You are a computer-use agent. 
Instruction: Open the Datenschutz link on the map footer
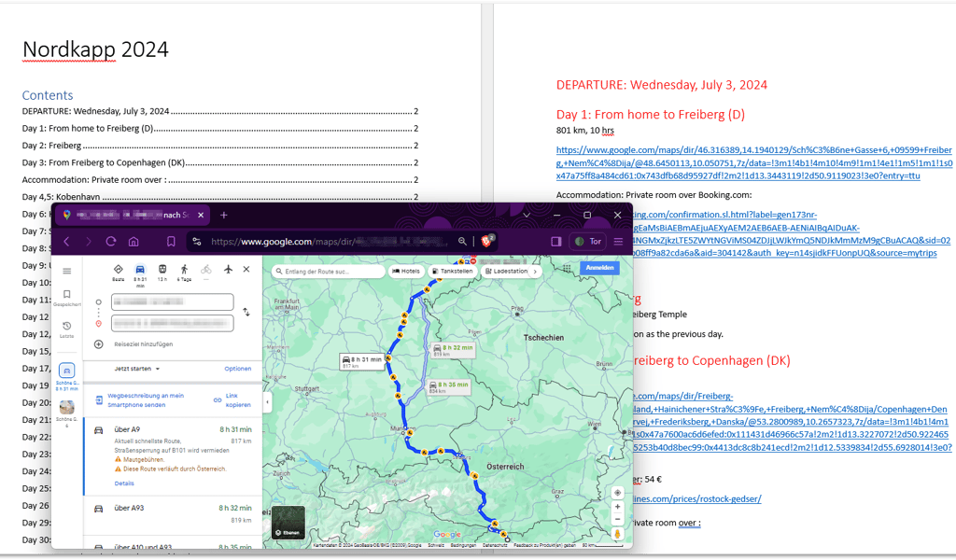coord(495,545)
